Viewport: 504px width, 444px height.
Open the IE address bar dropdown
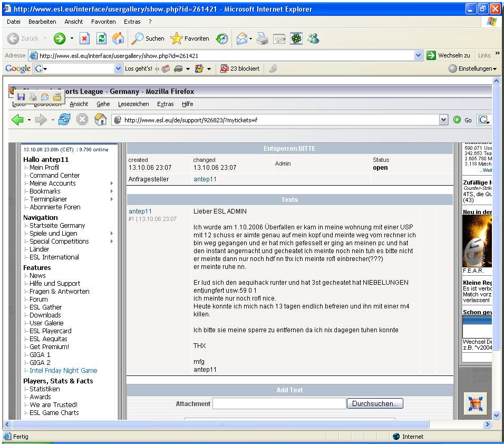coord(418,55)
